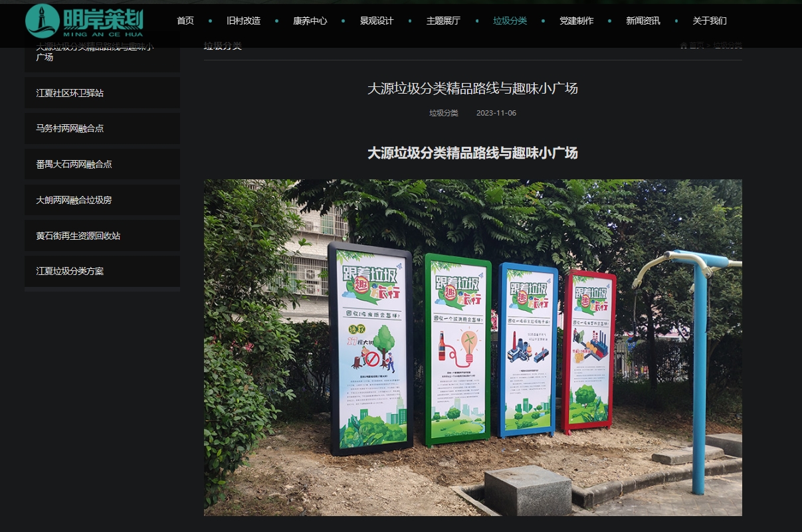This screenshot has width=802, height=532.
Task: Click the thin article title above the date
Action: tap(472, 88)
